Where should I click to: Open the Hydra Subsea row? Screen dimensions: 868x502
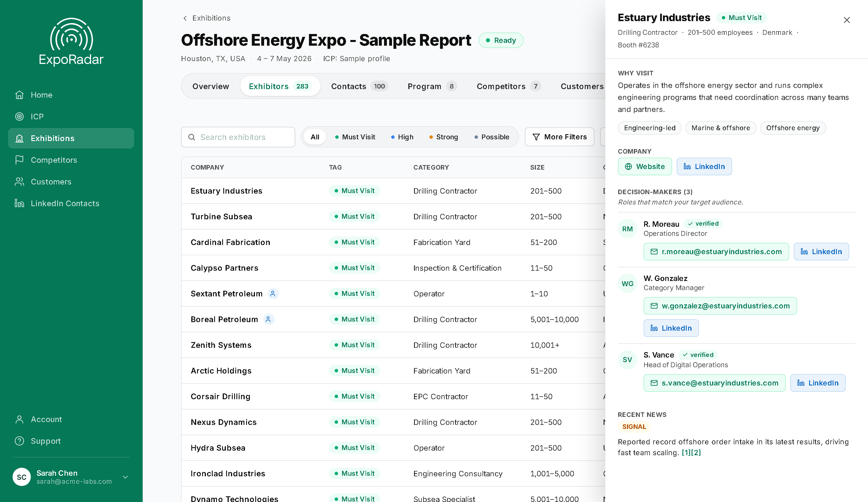pyautogui.click(x=393, y=448)
